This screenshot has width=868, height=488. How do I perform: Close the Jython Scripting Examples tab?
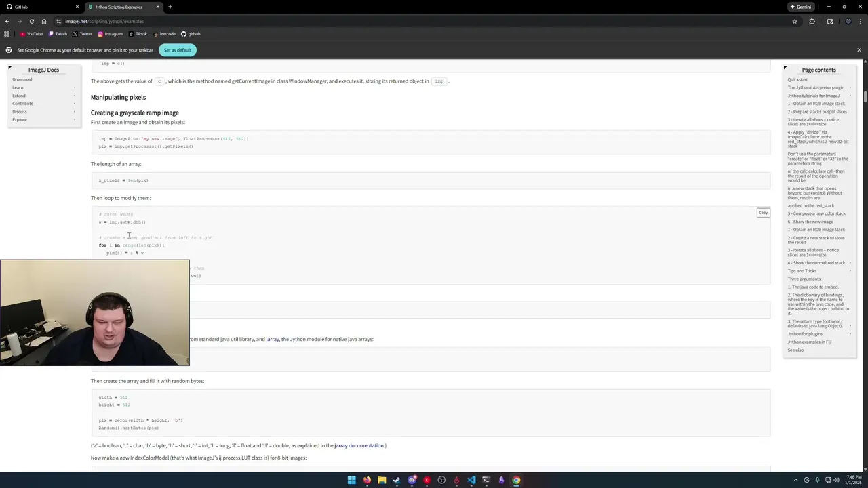click(x=158, y=7)
